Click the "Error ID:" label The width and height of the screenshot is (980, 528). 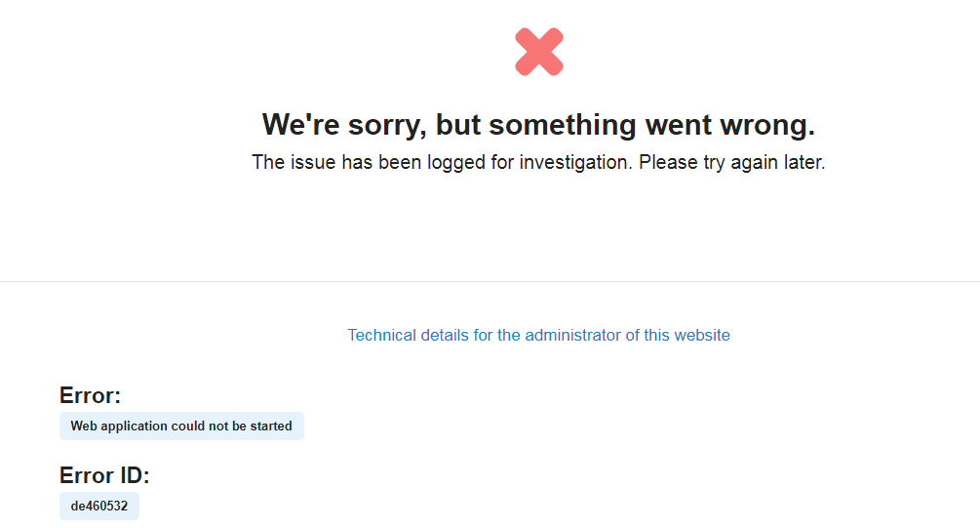tap(104, 475)
